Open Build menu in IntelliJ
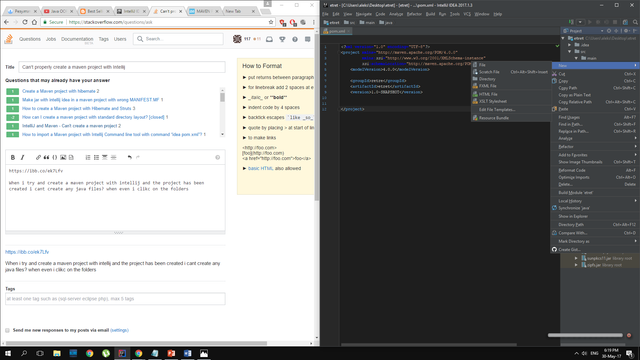This screenshot has width=640, height=360. (x=430, y=14)
